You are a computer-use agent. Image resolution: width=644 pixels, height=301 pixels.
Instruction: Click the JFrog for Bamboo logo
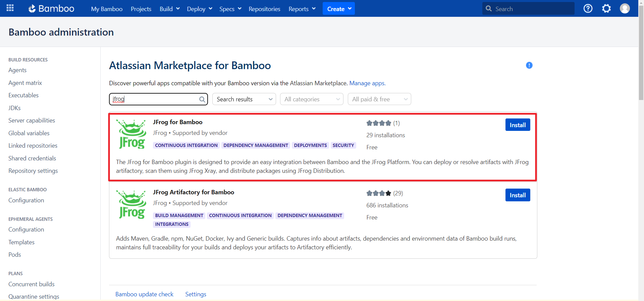point(131,134)
